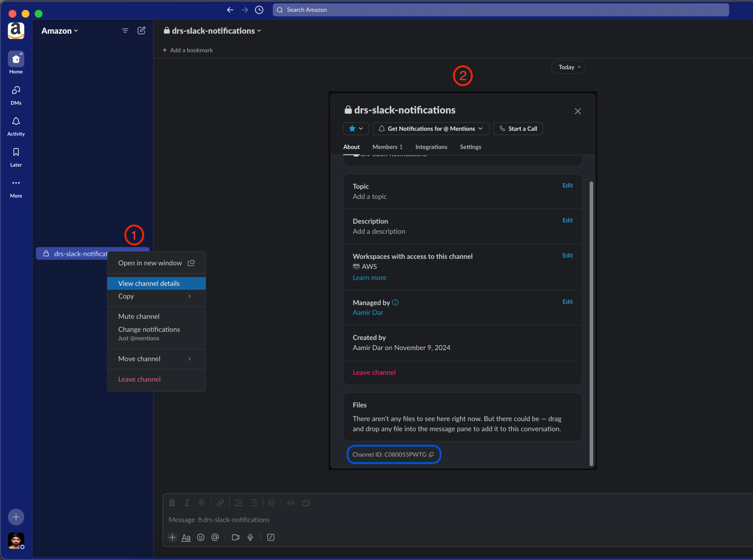Viewport: 753px width, 560px height.
Task: Show formatting options with the Aa toggle
Action: point(186,537)
